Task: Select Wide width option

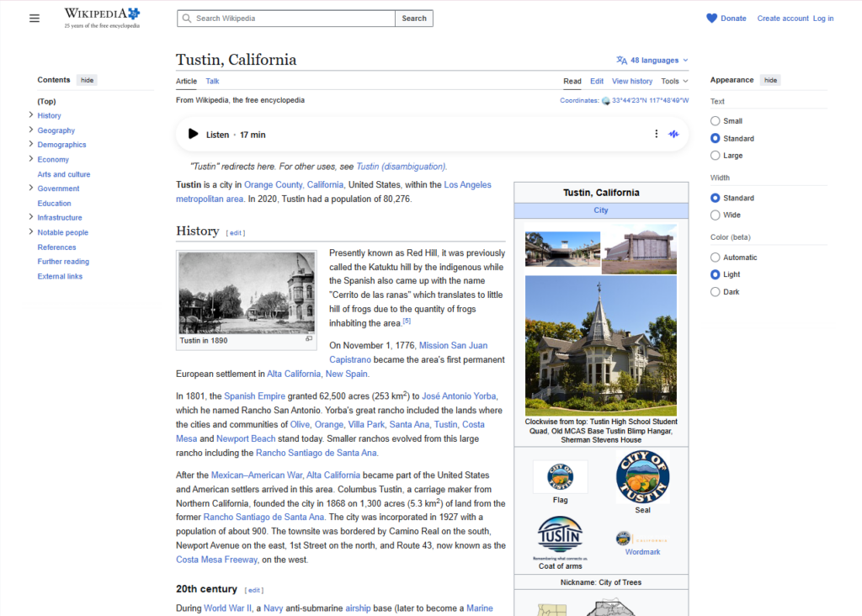Action: tap(715, 215)
